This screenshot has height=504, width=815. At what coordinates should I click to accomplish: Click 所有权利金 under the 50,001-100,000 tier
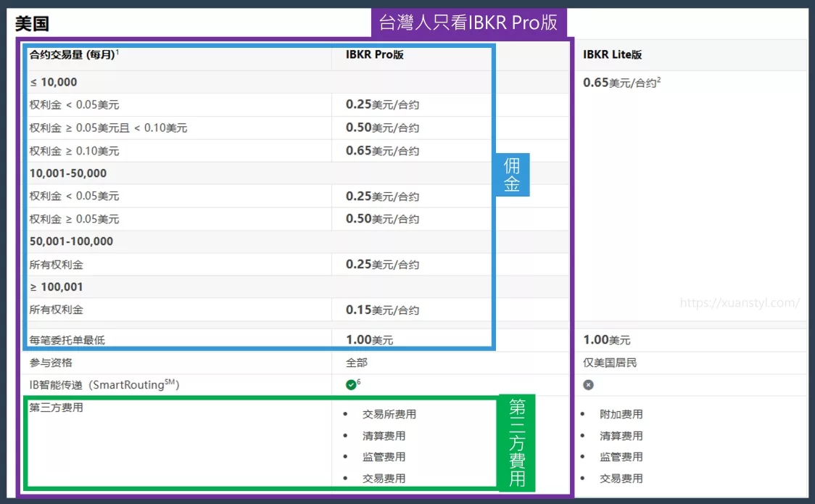click(x=56, y=265)
